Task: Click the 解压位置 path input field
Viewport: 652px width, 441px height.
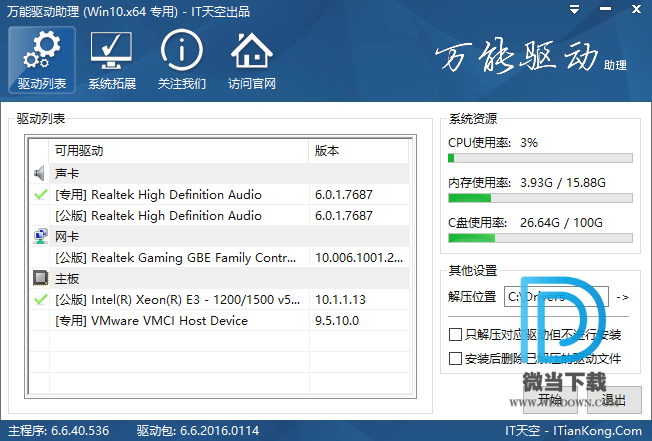Action: 556,297
